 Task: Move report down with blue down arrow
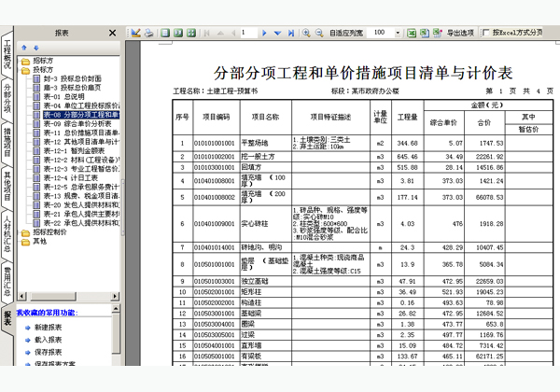pyautogui.click(x=36, y=48)
